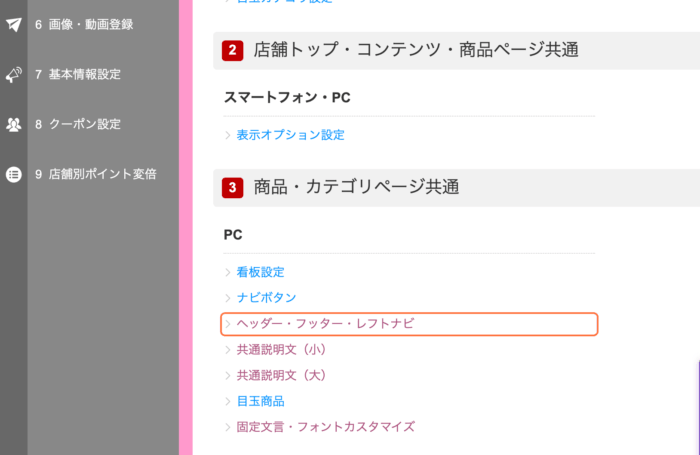Click red number 3 section badge

click(x=233, y=188)
